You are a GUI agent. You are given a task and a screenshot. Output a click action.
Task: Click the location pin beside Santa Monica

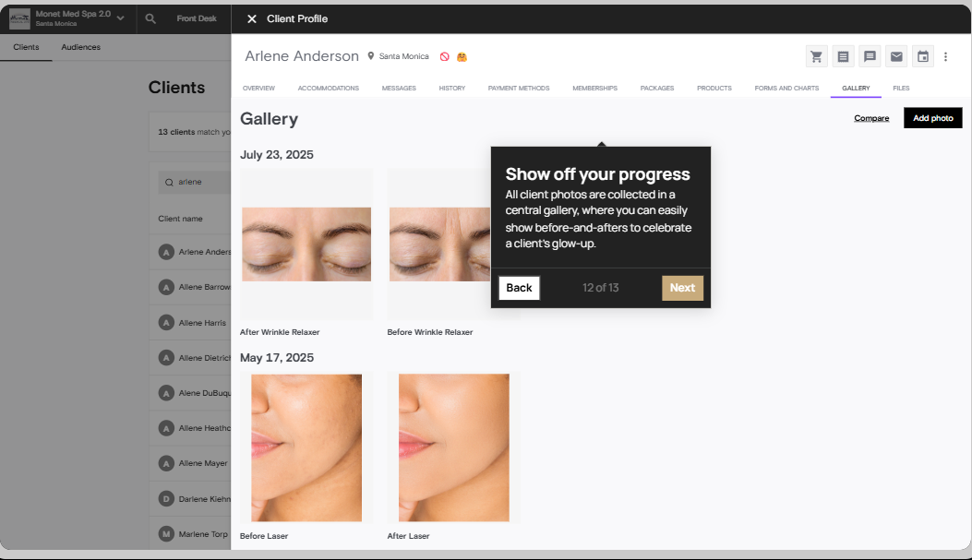(371, 55)
